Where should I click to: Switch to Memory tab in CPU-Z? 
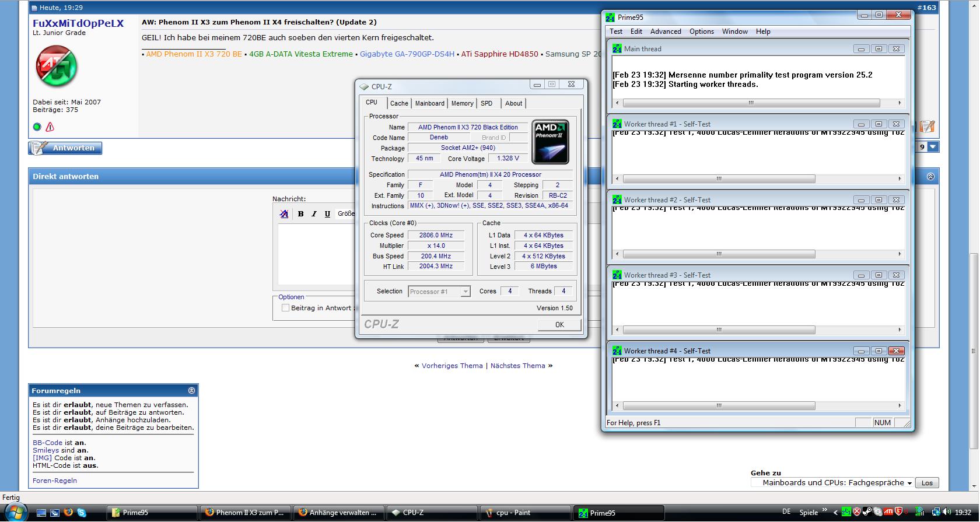[x=462, y=103]
